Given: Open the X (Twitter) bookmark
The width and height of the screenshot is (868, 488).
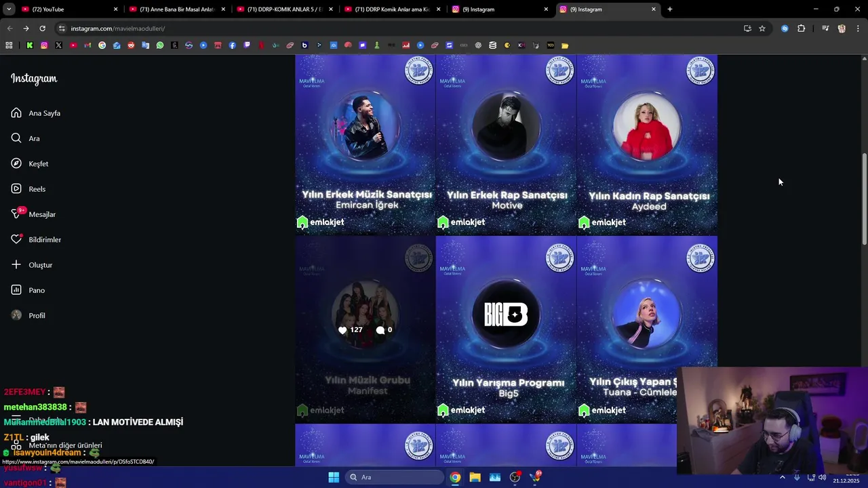Looking at the screenshot, I should coord(58,45).
